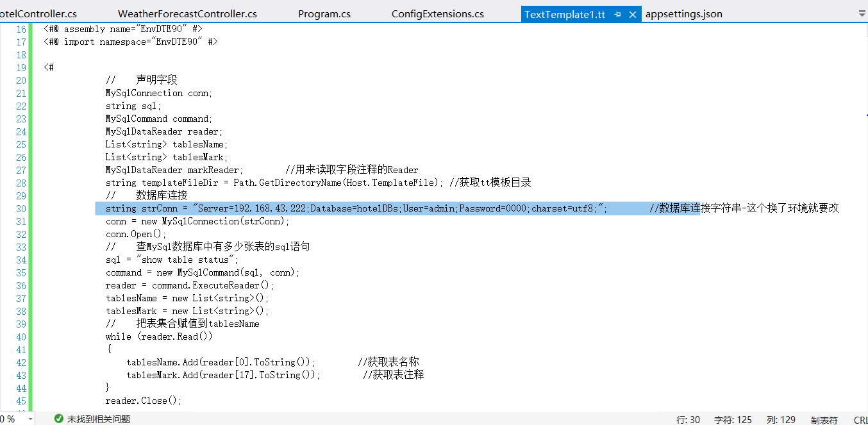868x425 pixels.
Task: Click the 'MySqlConnection conn;' declaration
Action: (x=159, y=93)
